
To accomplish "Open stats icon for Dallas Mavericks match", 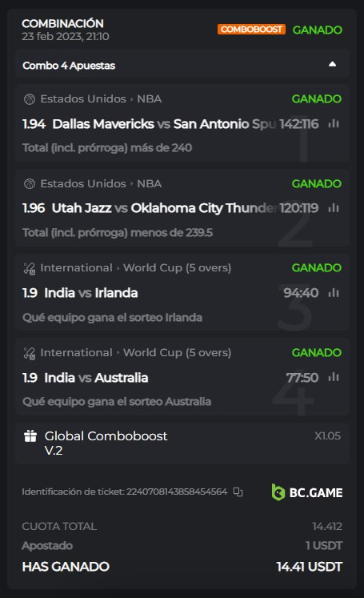I will click(x=334, y=123).
